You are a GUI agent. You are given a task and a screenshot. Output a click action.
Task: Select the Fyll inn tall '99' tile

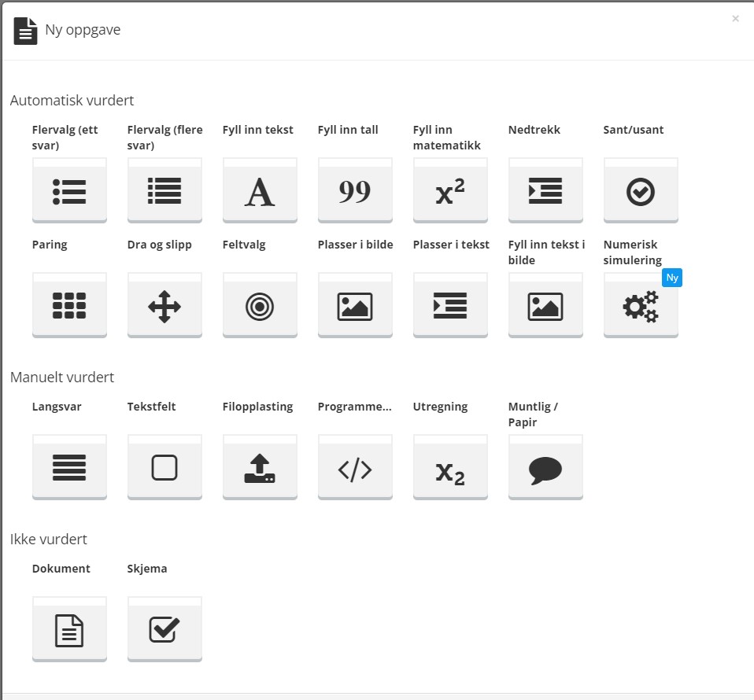click(355, 190)
